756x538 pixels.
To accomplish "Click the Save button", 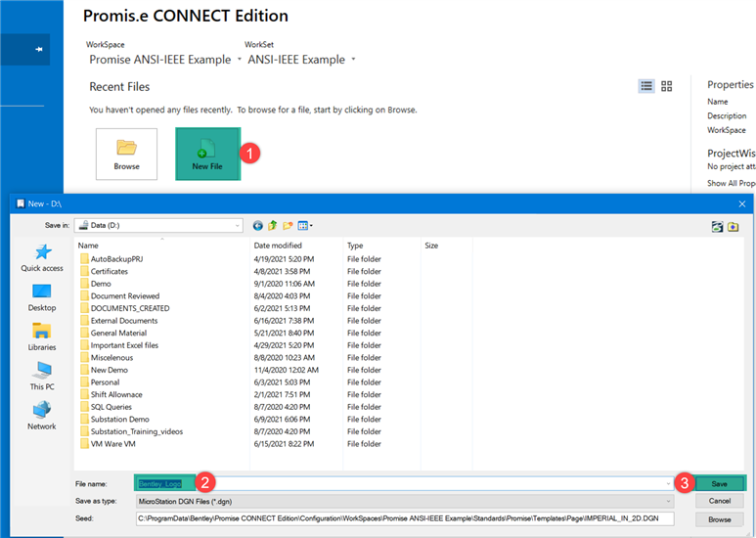I will [x=720, y=483].
